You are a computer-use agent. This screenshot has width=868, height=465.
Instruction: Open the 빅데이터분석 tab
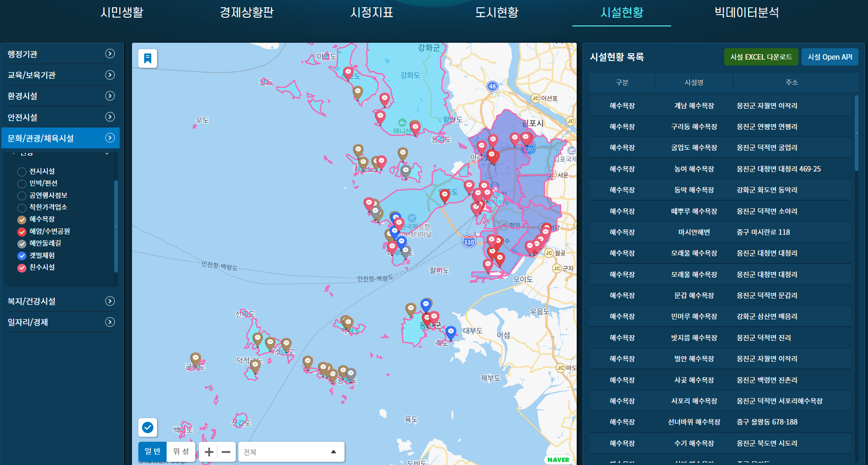(746, 12)
